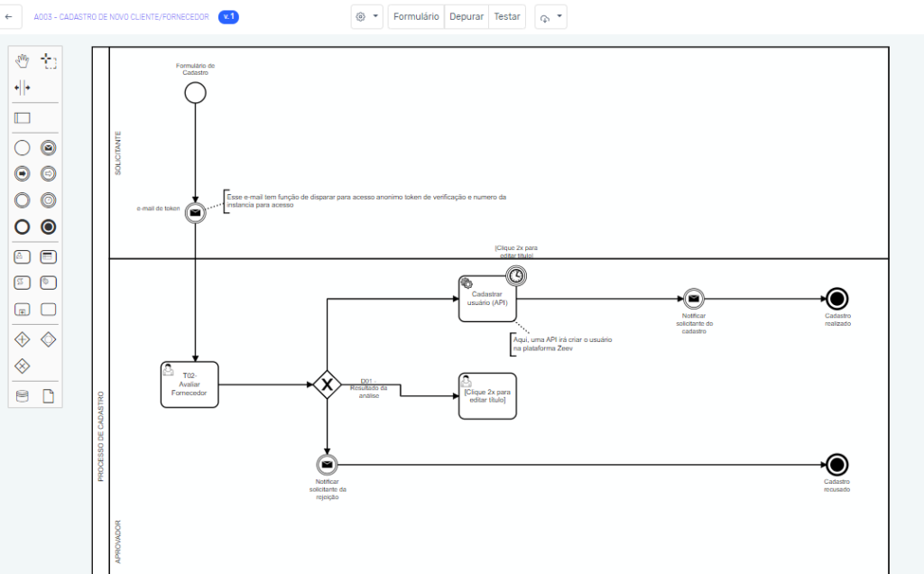Screen dimensions: 924x574
Task: Pick the data store shape from the palette
Action: (x=22, y=395)
